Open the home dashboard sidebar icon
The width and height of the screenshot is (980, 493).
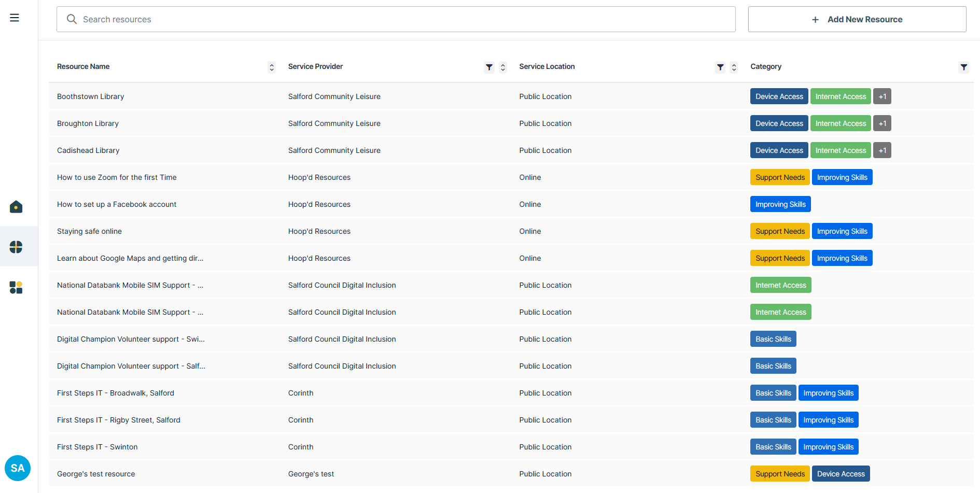pos(16,207)
